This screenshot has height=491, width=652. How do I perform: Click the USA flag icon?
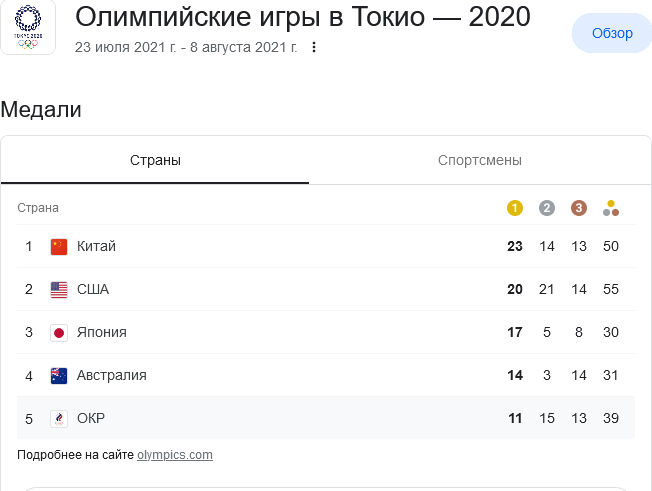[x=59, y=289]
